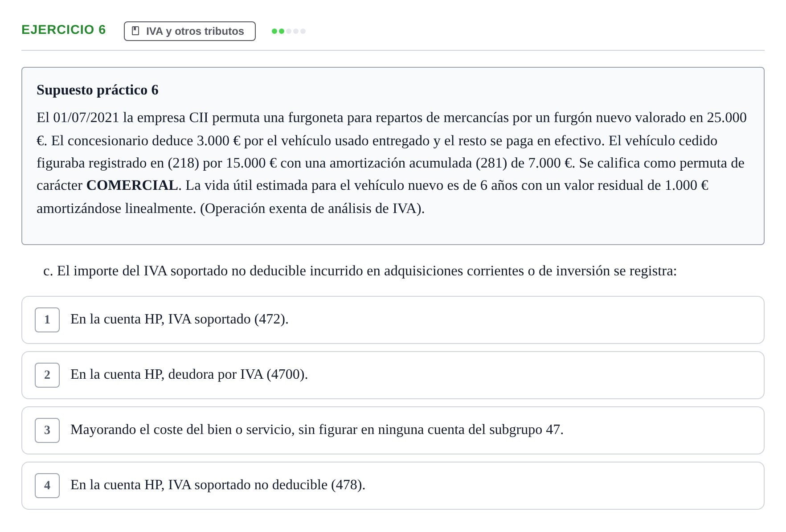
Task: Click the number 4 answer badge
Action: coord(47,486)
